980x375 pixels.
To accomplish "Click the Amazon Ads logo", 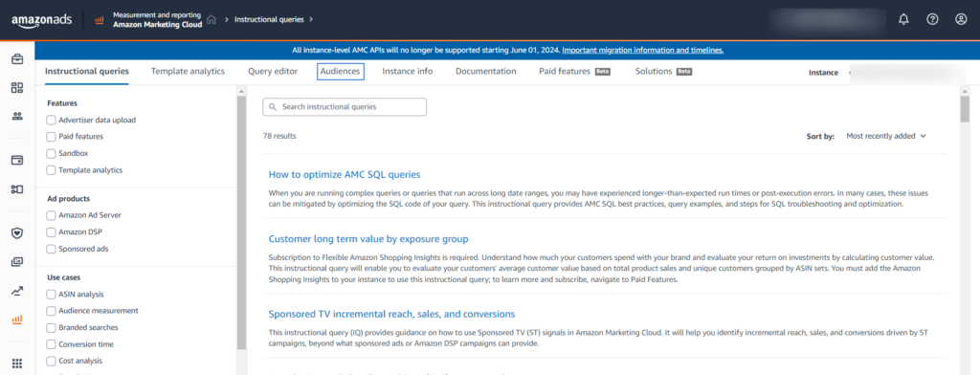I will [41, 20].
